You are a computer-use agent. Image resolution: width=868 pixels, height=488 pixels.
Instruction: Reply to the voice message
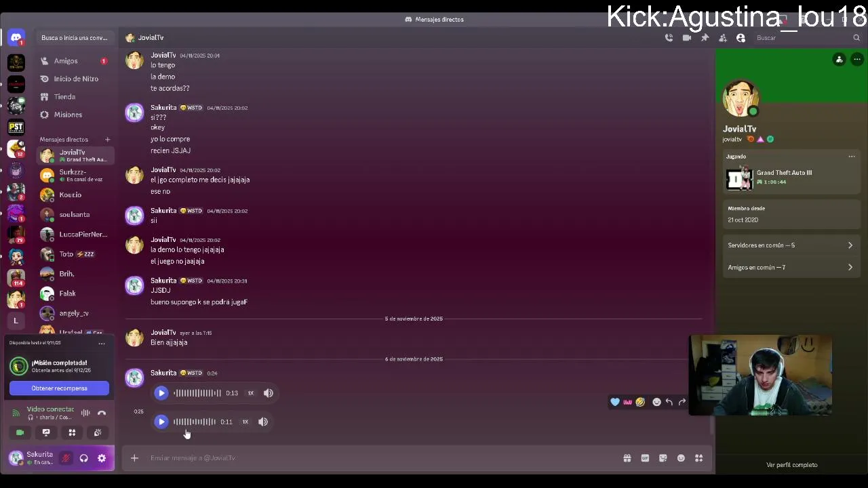coord(669,402)
